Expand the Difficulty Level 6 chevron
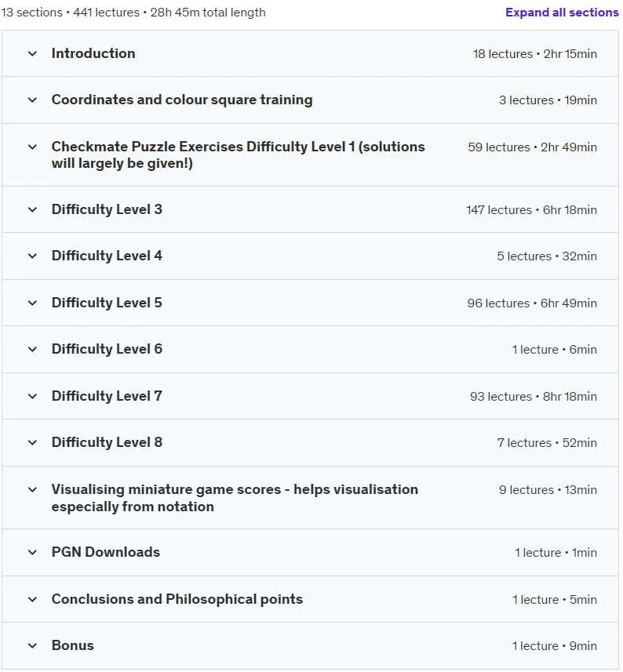Viewport: 623px width, 672px height. [x=32, y=349]
